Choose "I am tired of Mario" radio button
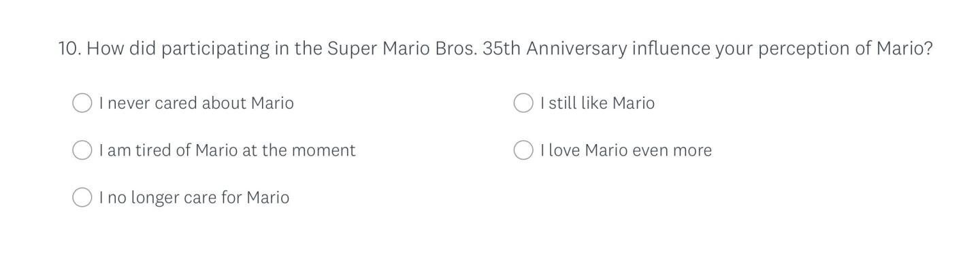This screenshot has height=274, width=980. [82, 150]
